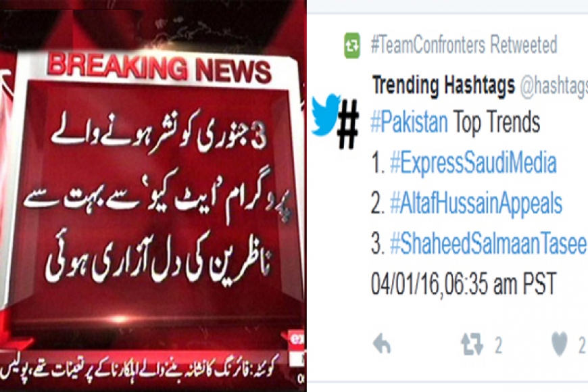Open the Trending Hashtags account name
This screenshot has width=588, height=392.
tap(443, 85)
